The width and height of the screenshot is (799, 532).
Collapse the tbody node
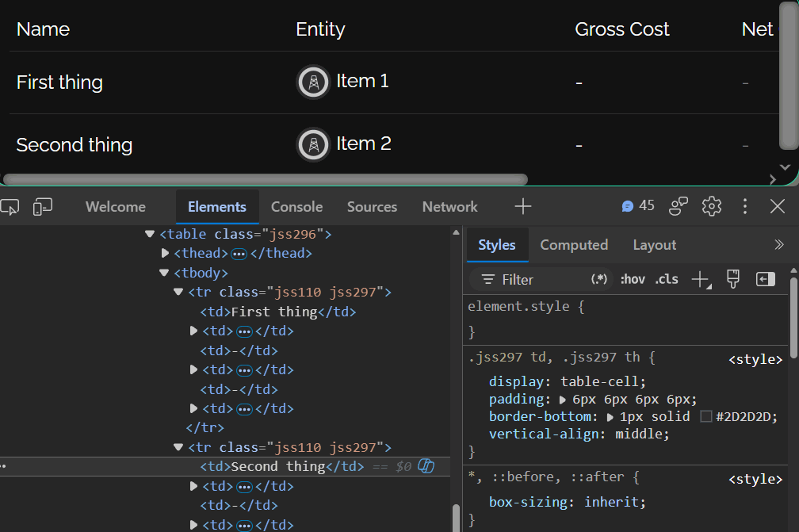point(163,273)
